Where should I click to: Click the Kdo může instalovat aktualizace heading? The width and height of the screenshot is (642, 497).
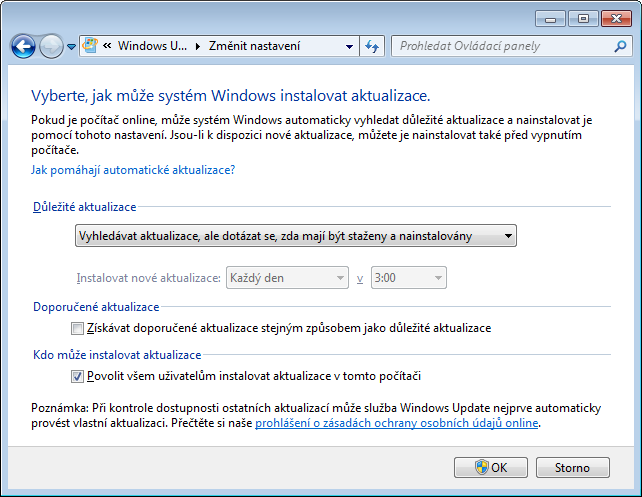click(117, 355)
